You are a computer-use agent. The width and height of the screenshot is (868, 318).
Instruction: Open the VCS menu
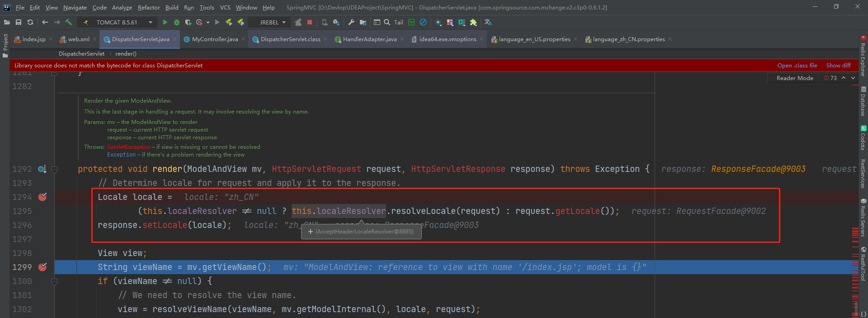(225, 7)
